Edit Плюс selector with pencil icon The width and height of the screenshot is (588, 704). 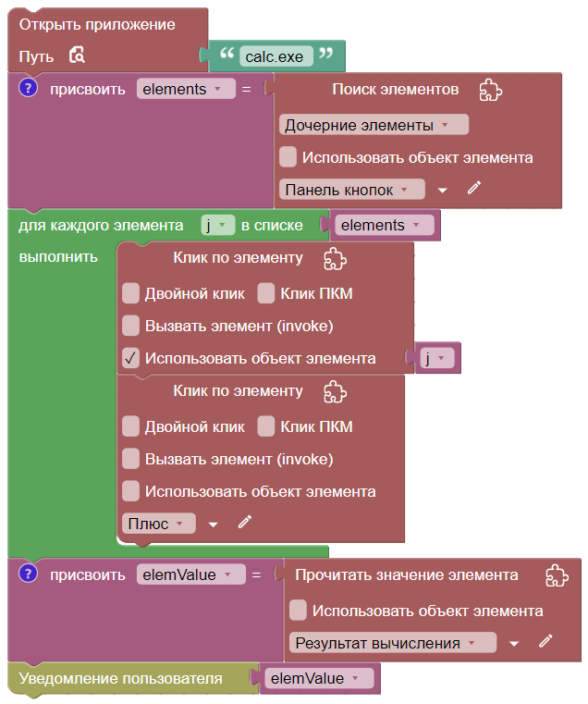point(245,522)
